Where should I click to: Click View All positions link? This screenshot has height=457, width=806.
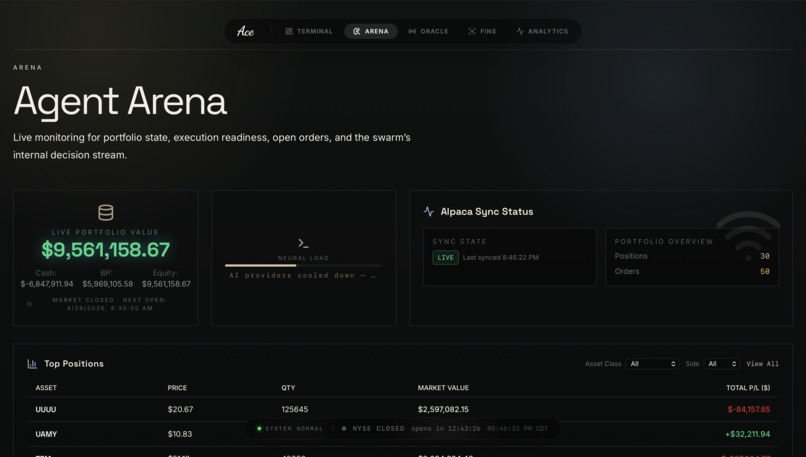click(x=762, y=363)
